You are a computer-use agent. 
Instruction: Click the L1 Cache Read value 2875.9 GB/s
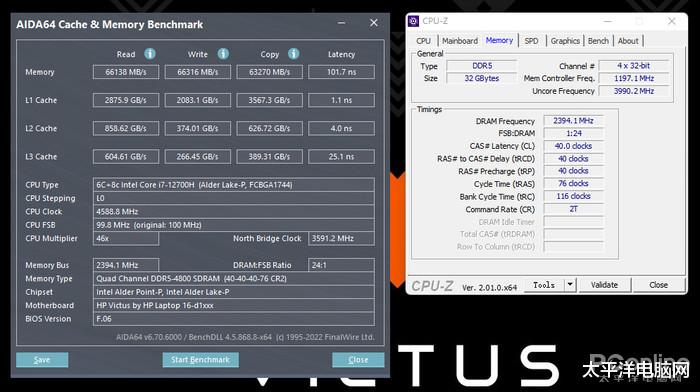(126, 100)
